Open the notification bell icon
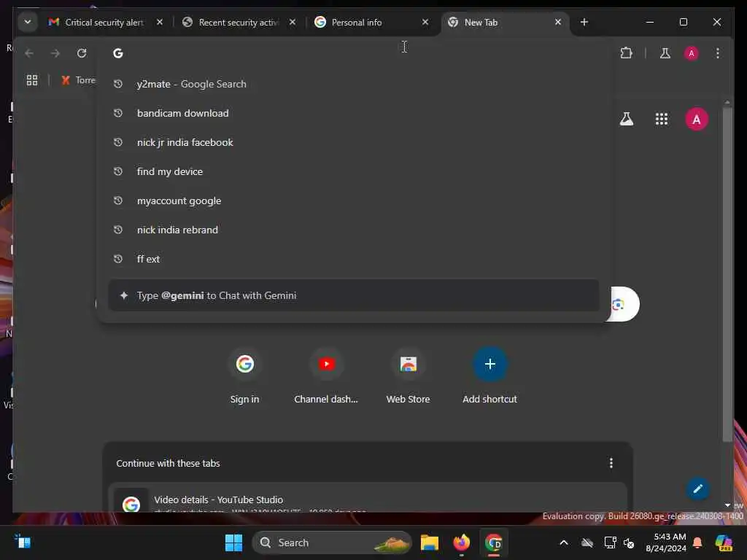Viewport: 747px width, 560px height. coord(697,542)
